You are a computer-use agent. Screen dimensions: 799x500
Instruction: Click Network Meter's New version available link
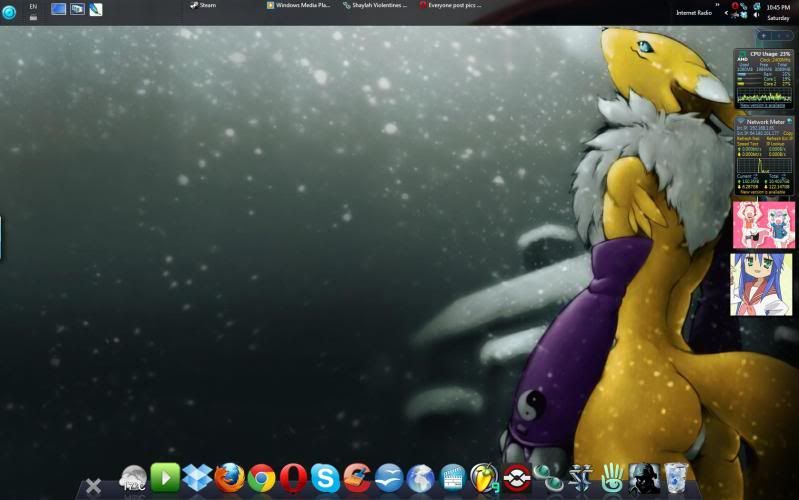click(x=763, y=192)
